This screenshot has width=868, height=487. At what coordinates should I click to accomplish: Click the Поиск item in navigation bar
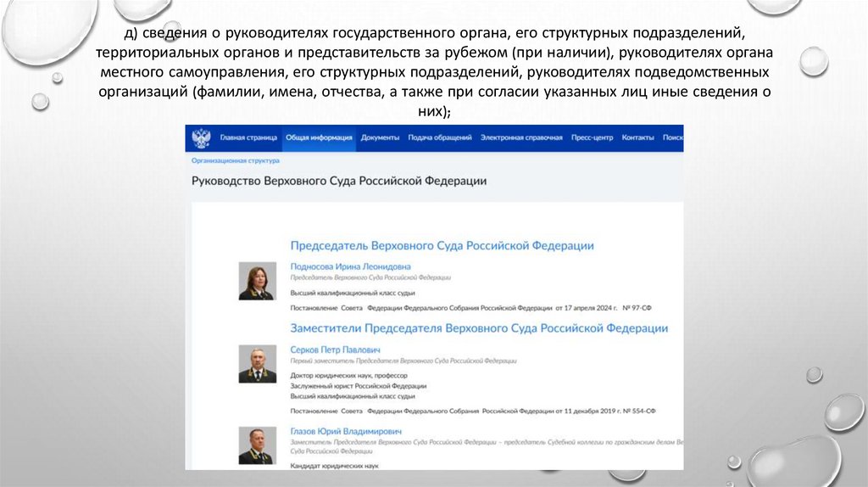click(x=672, y=137)
